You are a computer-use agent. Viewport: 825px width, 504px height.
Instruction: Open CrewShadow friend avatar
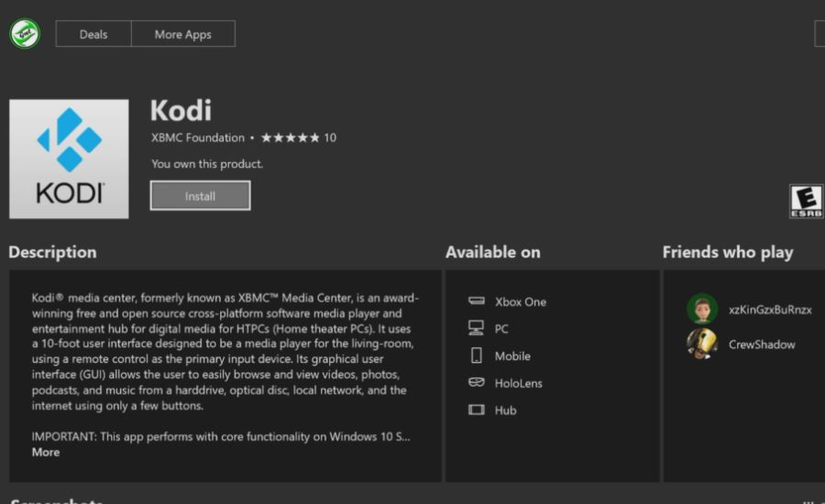[702, 344]
